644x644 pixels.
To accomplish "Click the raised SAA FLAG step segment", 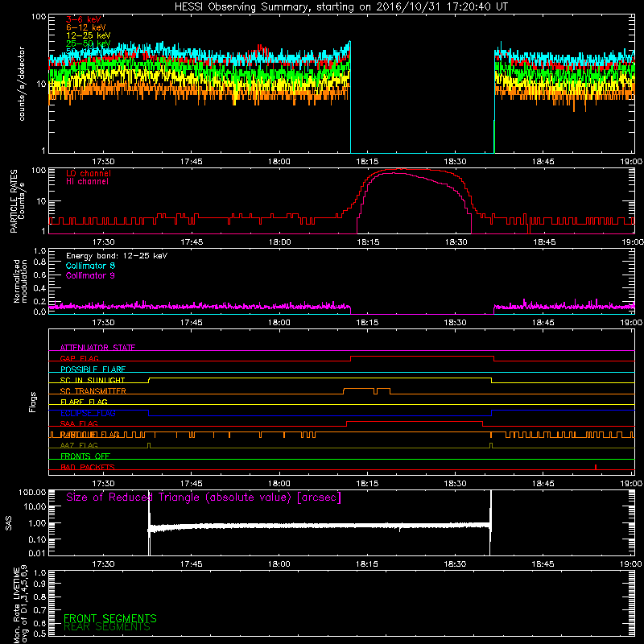I will click(x=415, y=421).
